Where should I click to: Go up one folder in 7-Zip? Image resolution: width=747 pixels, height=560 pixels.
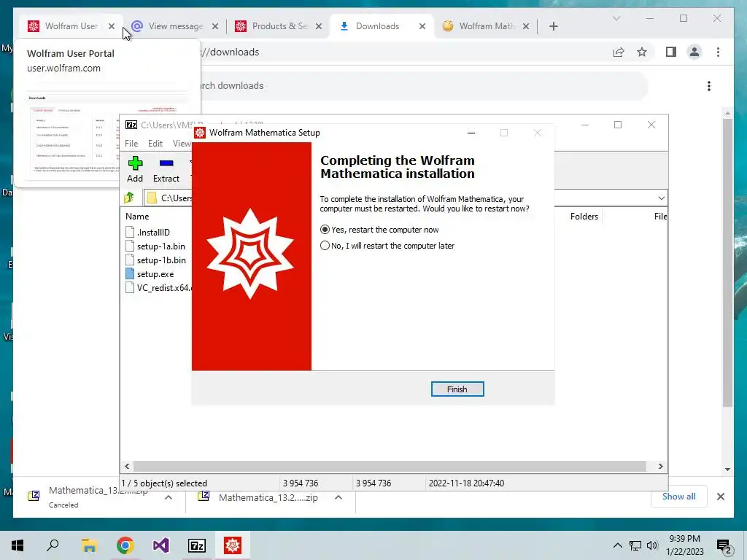129,198
